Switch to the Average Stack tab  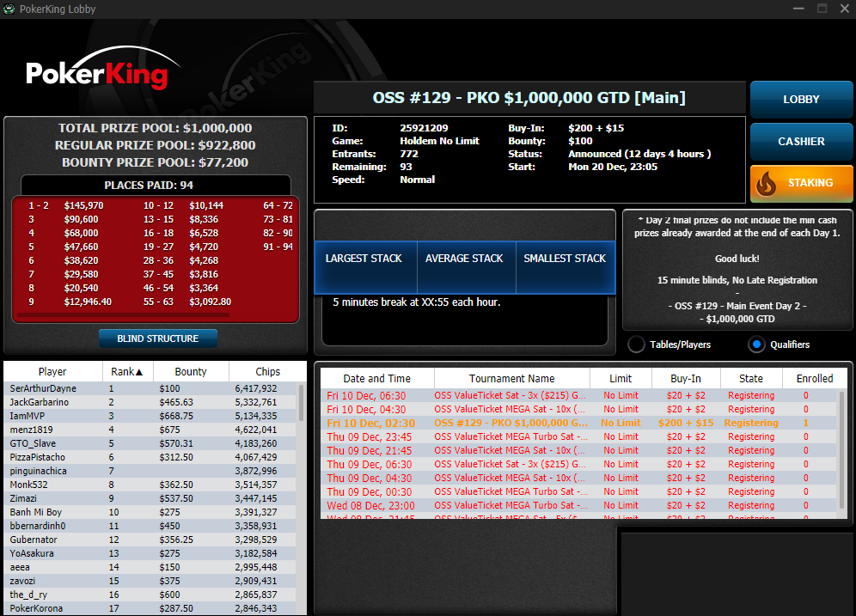pyautogui.click(x=464, y=259)
